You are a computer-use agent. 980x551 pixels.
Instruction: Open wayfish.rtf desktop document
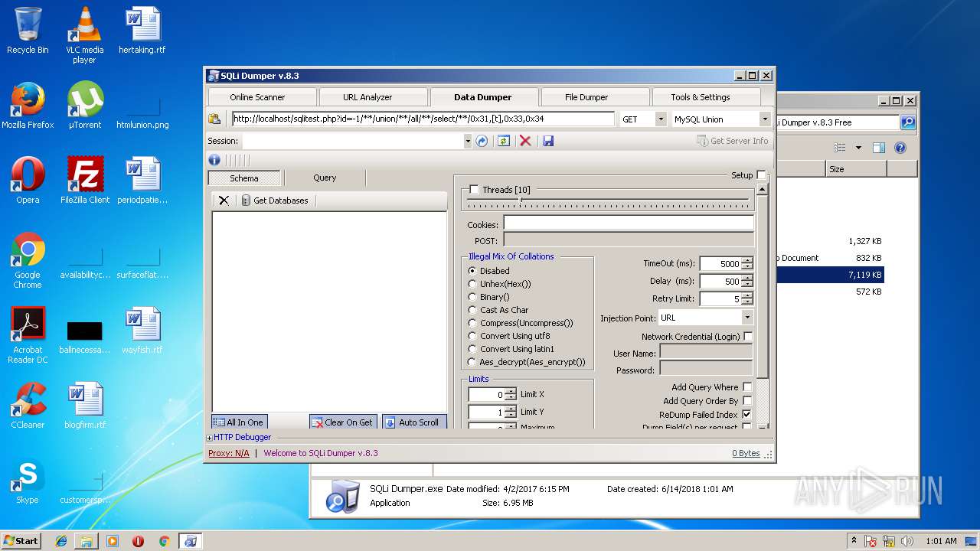pos(142,331)
